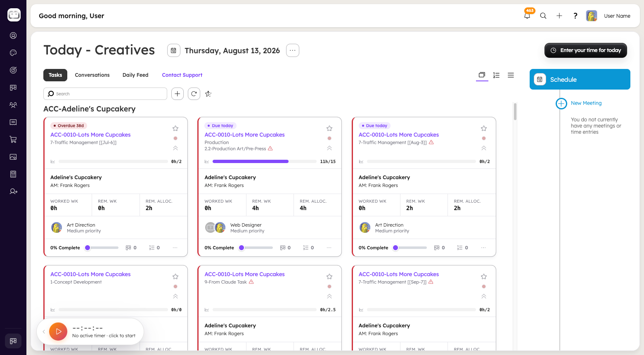This screenshot has height=355, width=644.
Task: Switch to the compact list view
Action: click(x=511, y=75)
